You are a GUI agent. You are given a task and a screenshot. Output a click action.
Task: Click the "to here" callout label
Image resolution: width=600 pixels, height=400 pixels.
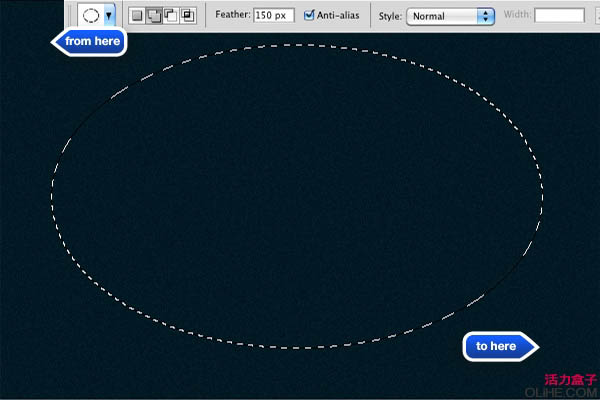coord(497,346)
